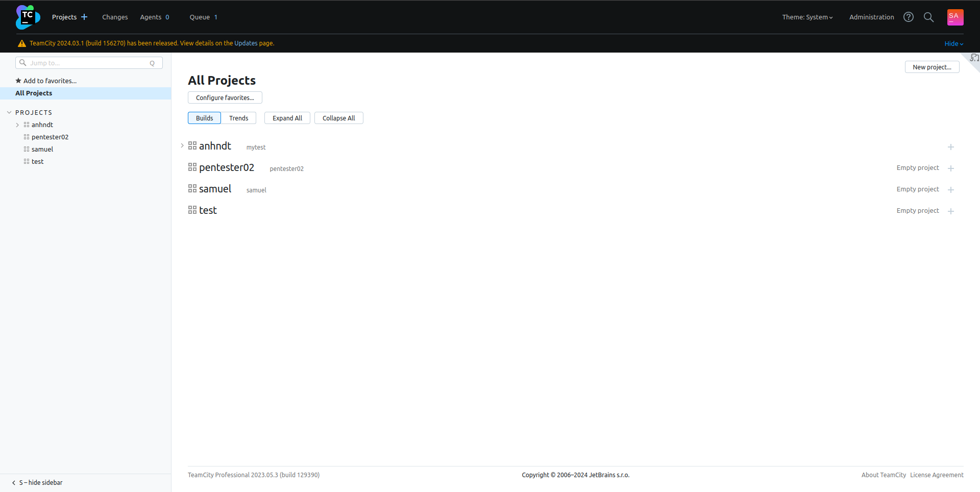Click the TeamCity Professional 2023.05.3 version text
The height and width of the screenshot is (492, 980).
(x=254, y=475)
